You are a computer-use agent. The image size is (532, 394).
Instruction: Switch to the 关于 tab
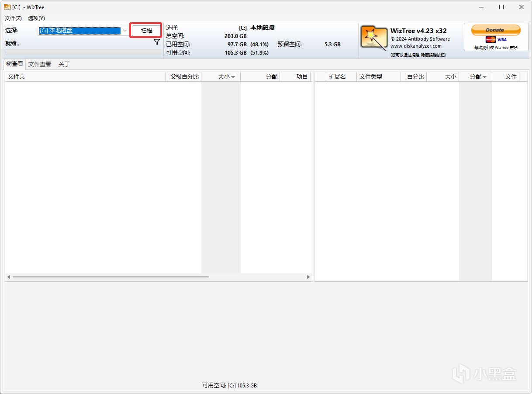(64, 64)
